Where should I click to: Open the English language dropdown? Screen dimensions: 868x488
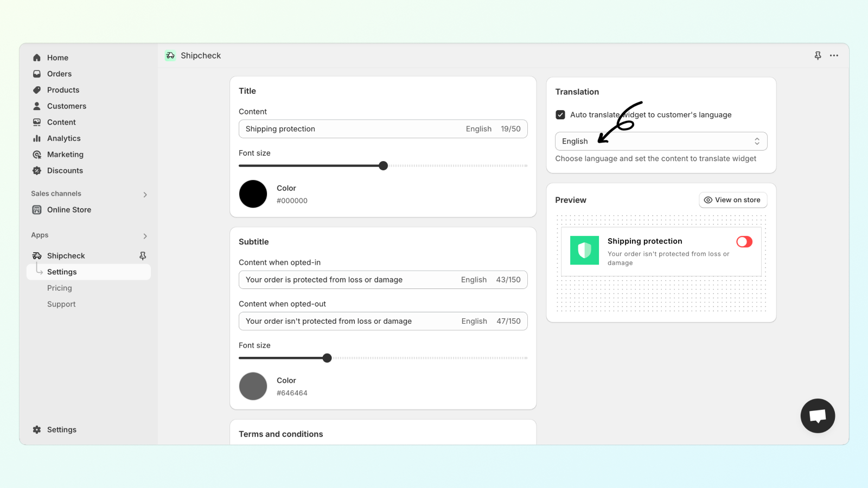click(661, 141)
